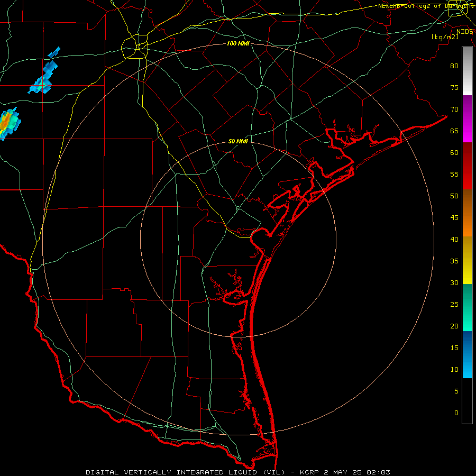Click the 35 value on color scale

coord(454,261)
